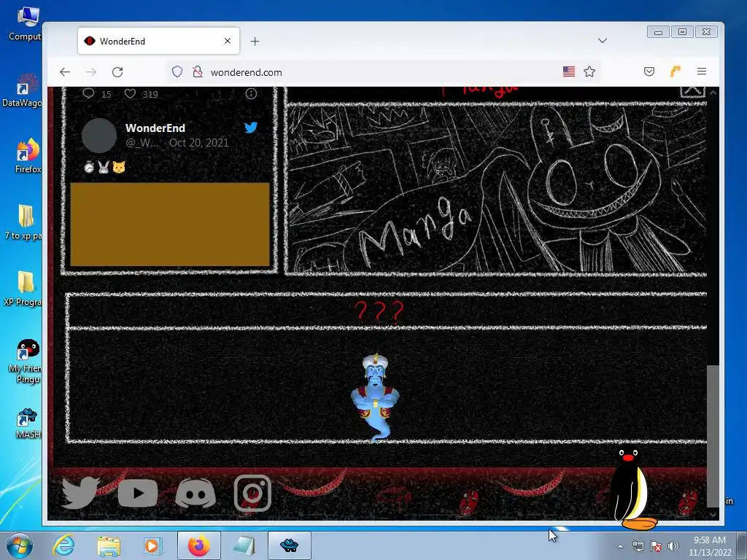Like the tweet with the heart icon

130,93
